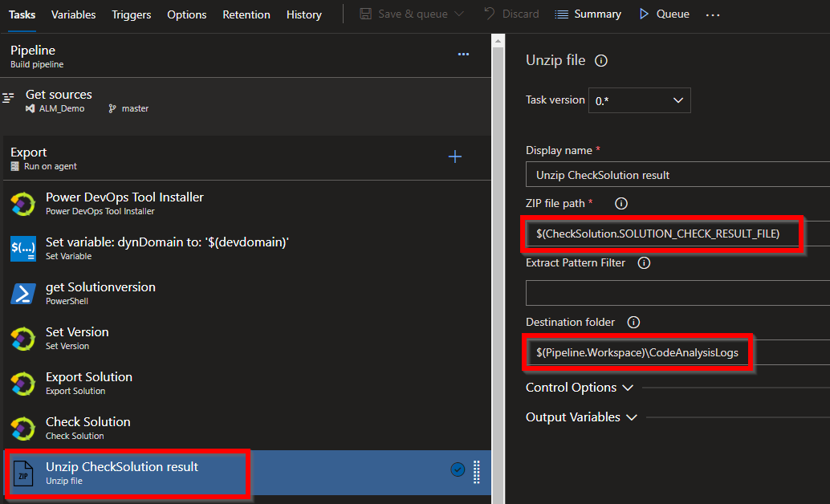Click the ZIP icon on Unzip CheckSolution result
The width and height of the screenshot is (830, 504).
point(22,472)
